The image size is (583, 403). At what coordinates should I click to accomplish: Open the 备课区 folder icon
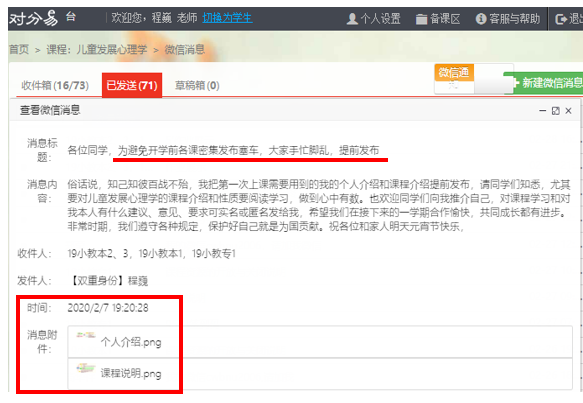click(x=421, y=19)
